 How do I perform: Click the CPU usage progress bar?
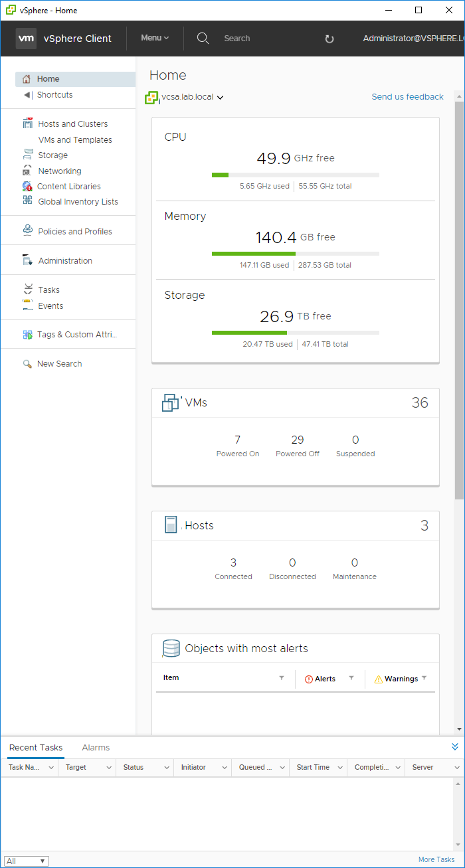[296, 175]
